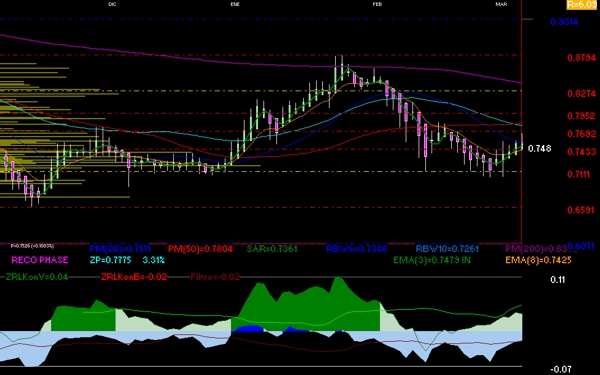Click the RBW10=0.7261 indicator label

tap(447, 249)
